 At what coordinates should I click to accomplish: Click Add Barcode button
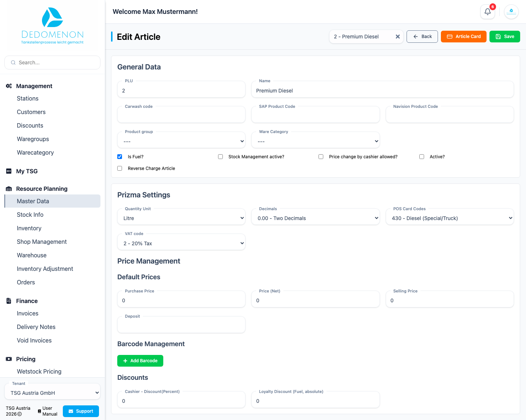coord(140,361)
